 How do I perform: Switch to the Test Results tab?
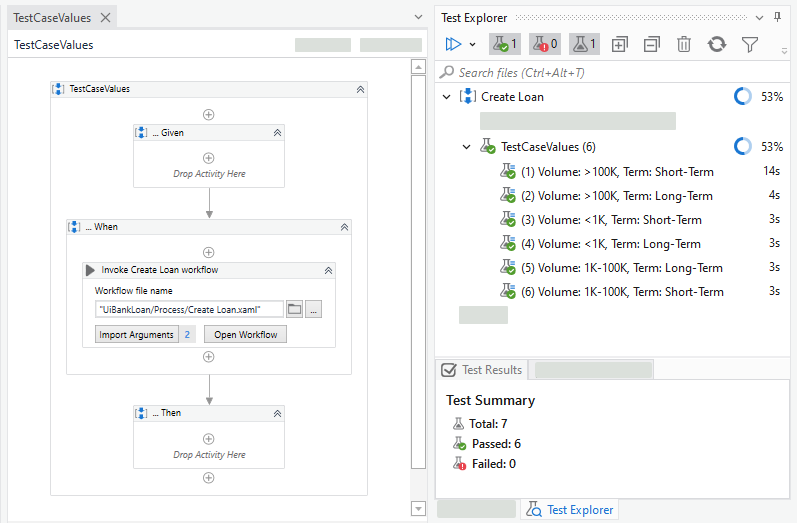(482, 370)
